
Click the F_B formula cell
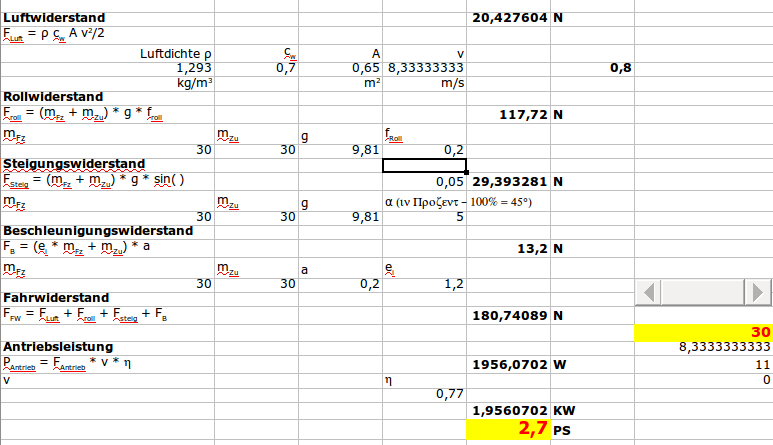[107, 248]
